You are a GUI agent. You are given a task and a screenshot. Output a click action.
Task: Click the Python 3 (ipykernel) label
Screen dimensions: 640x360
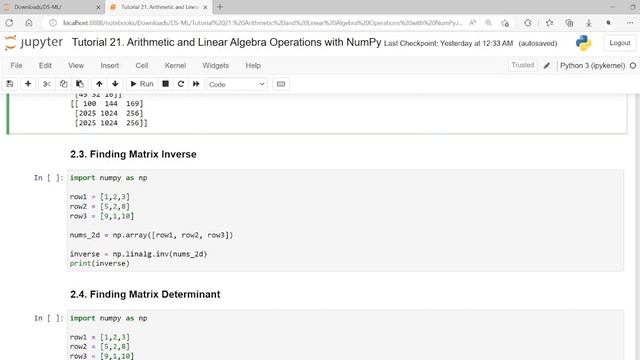click(x=592, y=65)
